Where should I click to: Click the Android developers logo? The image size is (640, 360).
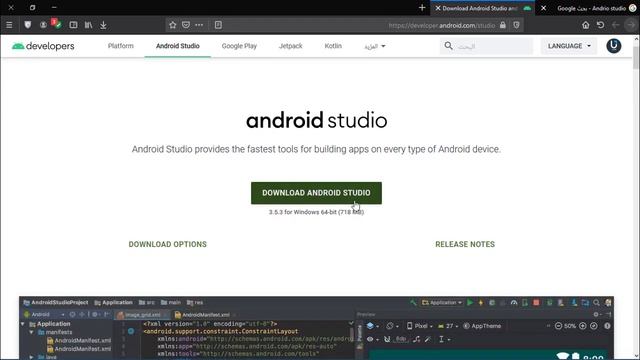(43, 46)
